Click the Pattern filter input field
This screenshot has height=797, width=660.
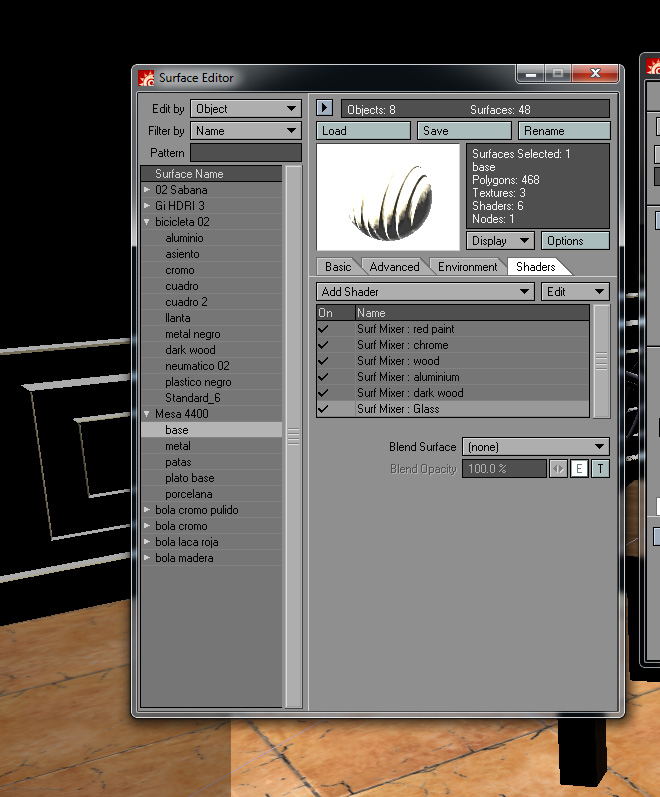245,153
